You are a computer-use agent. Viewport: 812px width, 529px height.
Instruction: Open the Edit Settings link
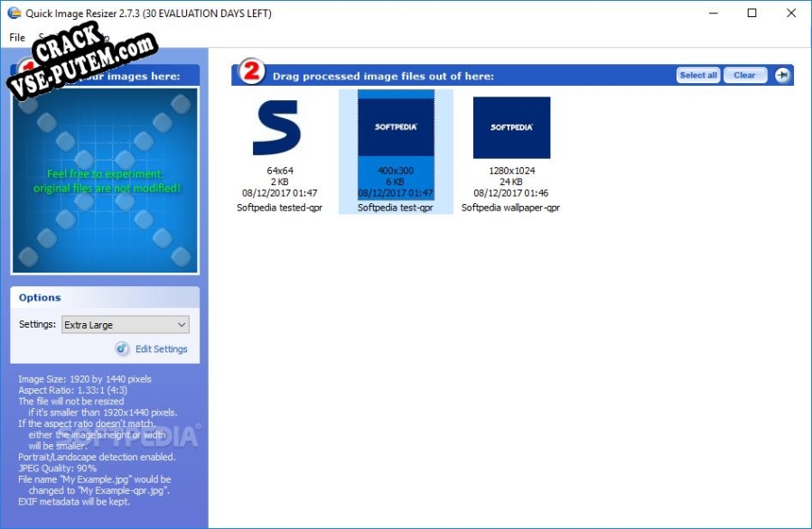(161, 349)
